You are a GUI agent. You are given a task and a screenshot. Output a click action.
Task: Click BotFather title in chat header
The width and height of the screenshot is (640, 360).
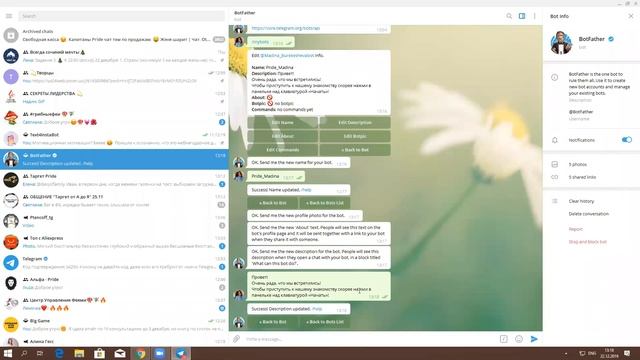244,13
